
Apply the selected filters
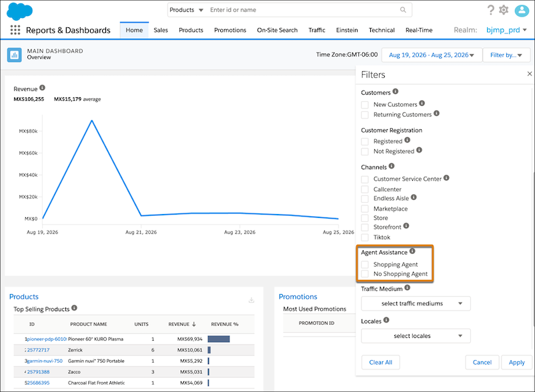(516, 363)
